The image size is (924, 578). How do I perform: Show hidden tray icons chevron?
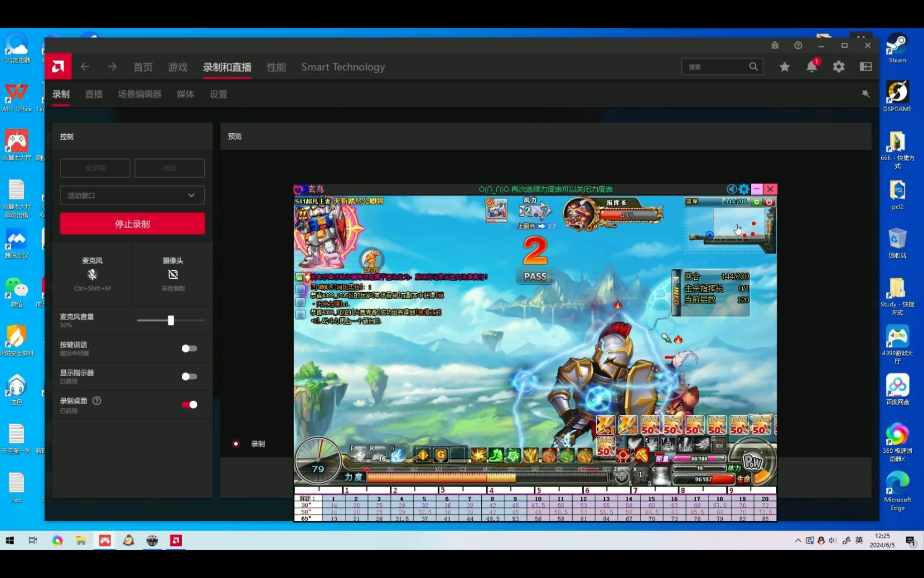798,541
